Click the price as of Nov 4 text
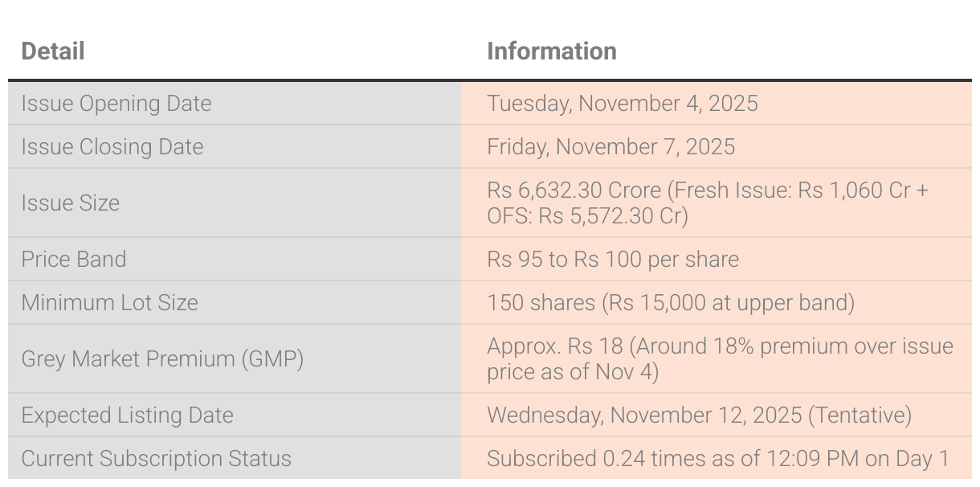Image resolution: width=980 pixels, height=487 pixels. click(573, 372)
